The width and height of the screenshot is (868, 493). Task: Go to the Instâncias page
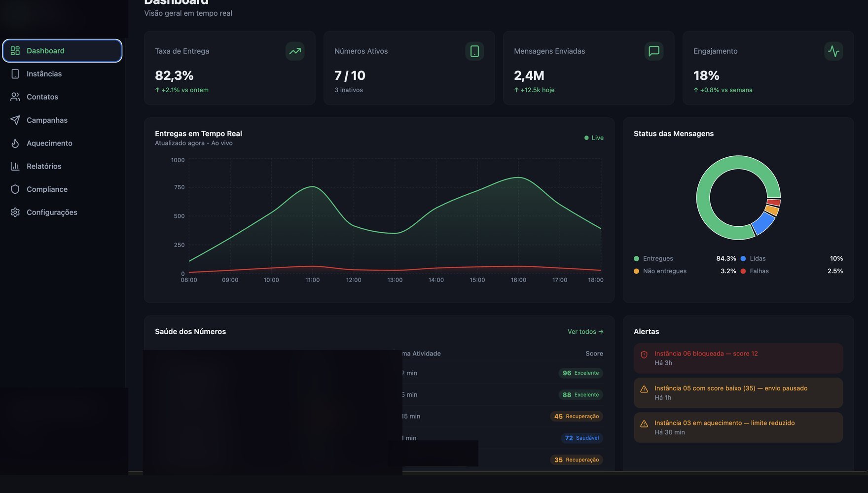tap(62, 74)
